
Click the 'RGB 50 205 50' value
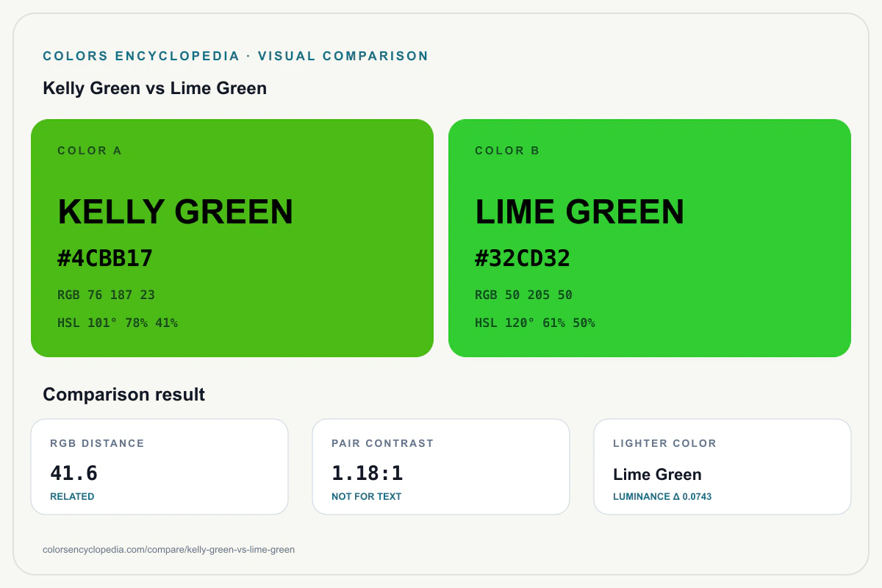(524, 295)
